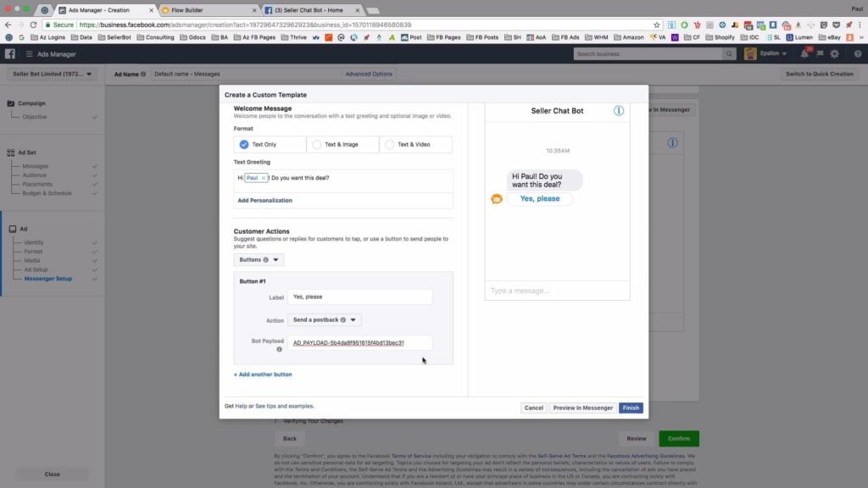Open the Ads Manager hamburger menu

click(29, 53)
